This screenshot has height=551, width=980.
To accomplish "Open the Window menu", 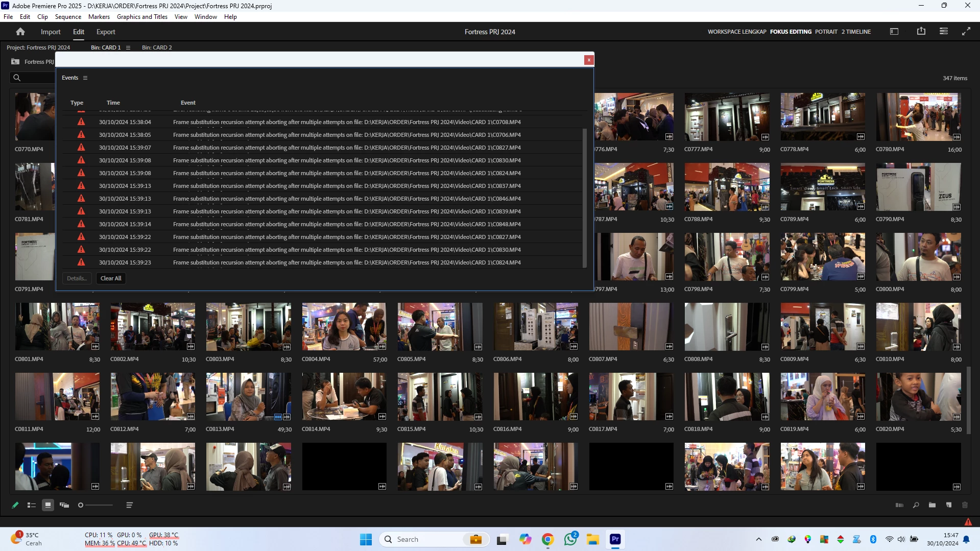I will coord(205,17).
